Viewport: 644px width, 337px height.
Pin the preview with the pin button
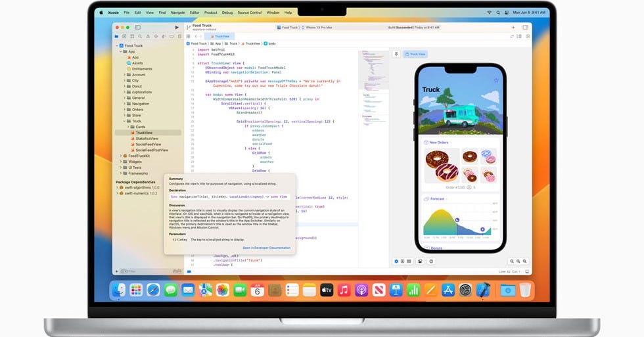coord(396,54)
